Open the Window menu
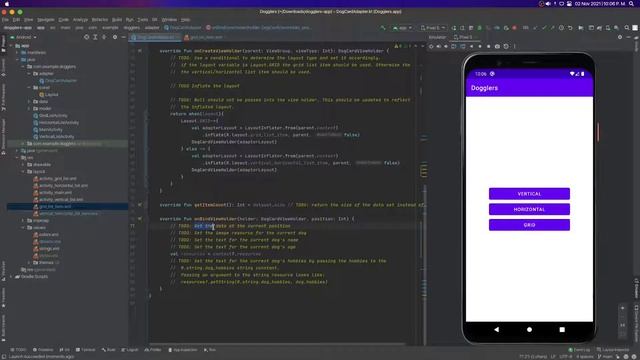The height and width of the screenshot is (360, 640). point(169,20)
